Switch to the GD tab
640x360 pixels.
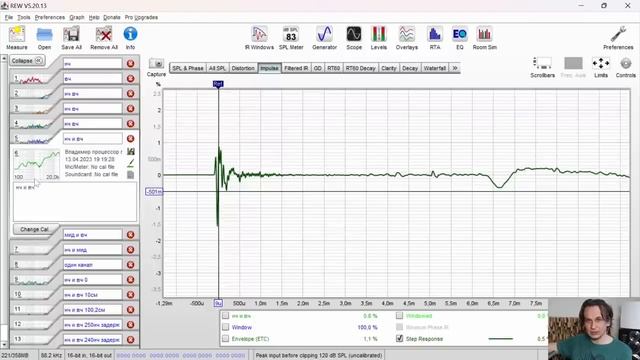click(318, 68)
